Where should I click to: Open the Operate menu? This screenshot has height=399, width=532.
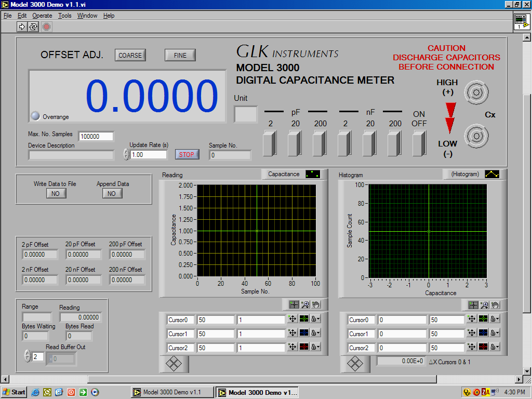pos(42,16)
